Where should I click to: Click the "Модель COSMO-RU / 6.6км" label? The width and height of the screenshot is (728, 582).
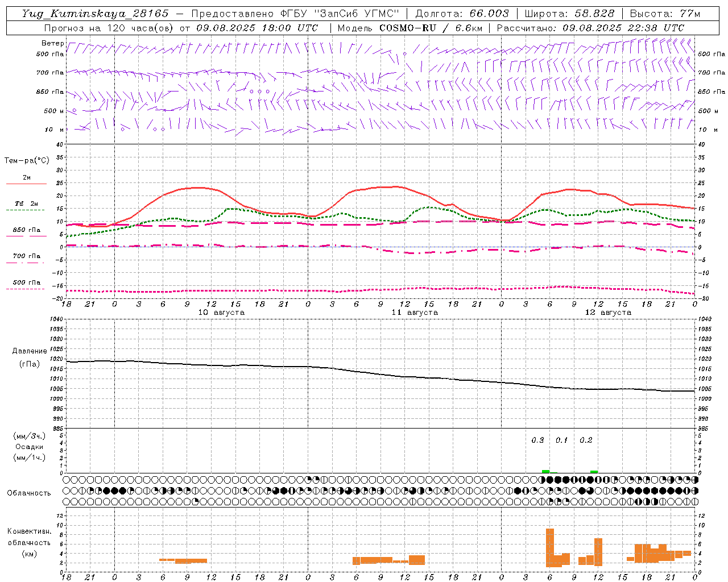(410, 28)
